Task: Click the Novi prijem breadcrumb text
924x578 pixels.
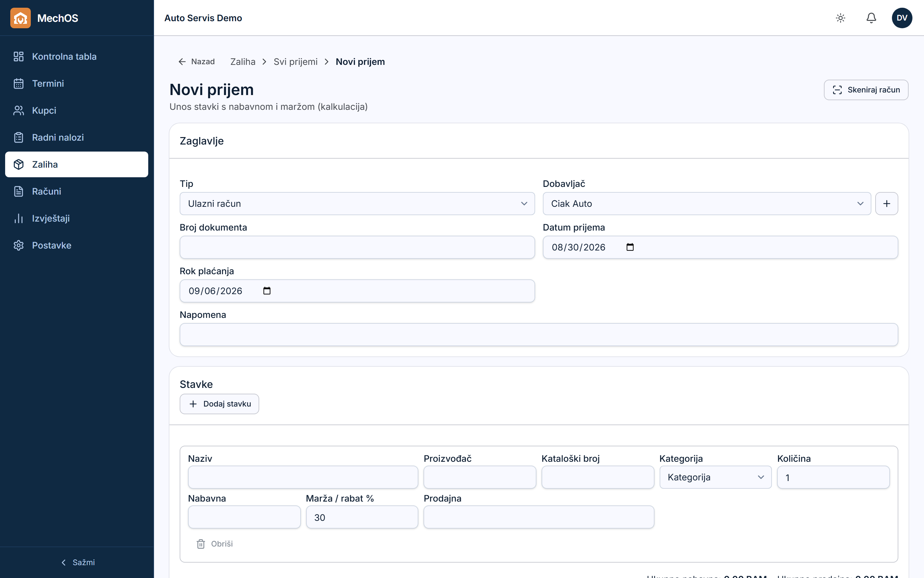Action: pyautogui.click(x=360, y=62)
